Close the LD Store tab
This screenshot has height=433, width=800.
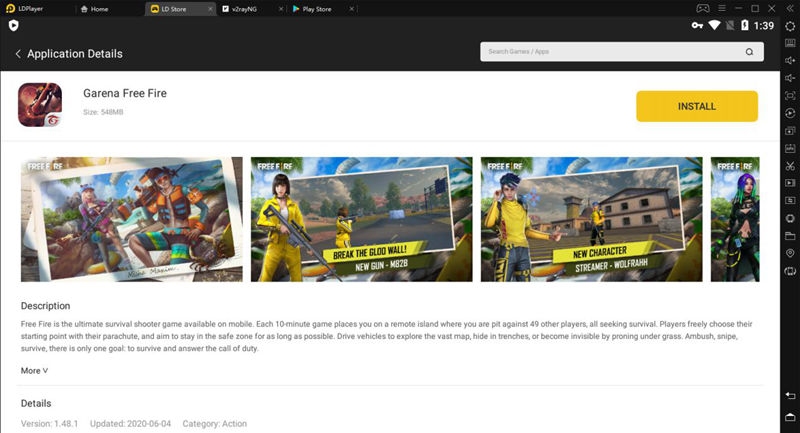pos(210,9)
